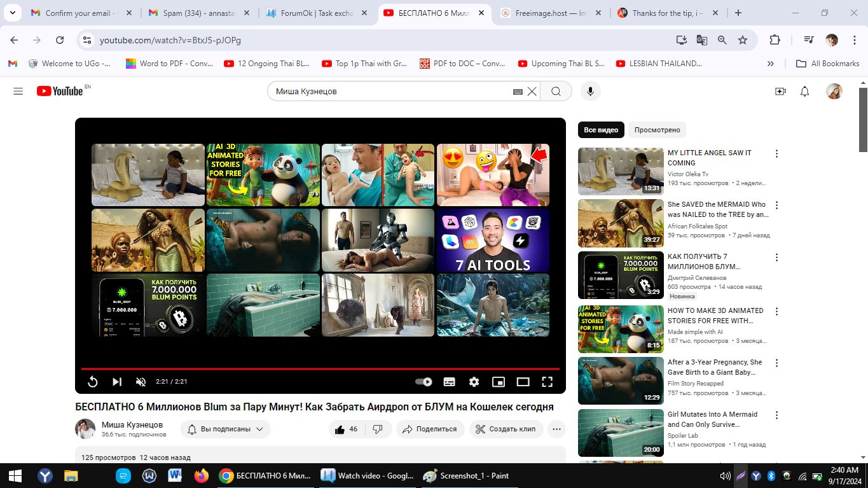Open more actions ellipsis under video
Viewport: 868px width, 488px height.
click(x=556, y=429)
